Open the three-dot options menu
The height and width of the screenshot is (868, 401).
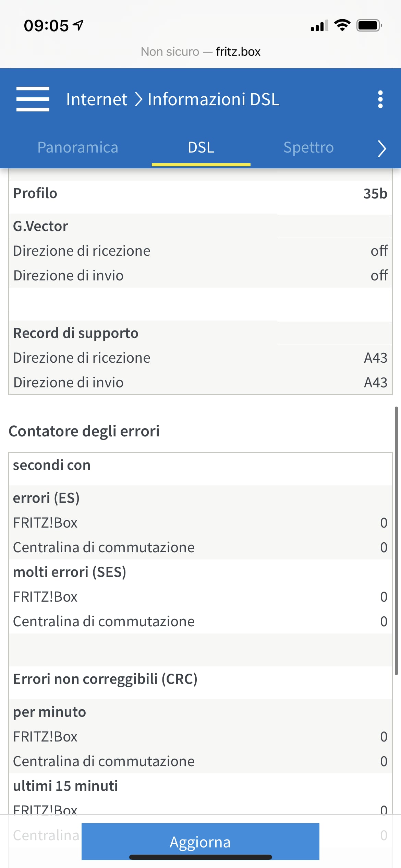point(380,99)
